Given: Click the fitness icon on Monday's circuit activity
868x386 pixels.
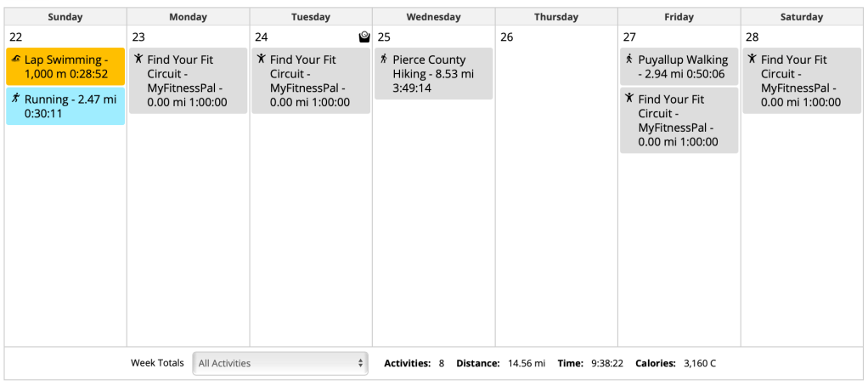Looking at the screenshot, I should click(x=139, y=60).
